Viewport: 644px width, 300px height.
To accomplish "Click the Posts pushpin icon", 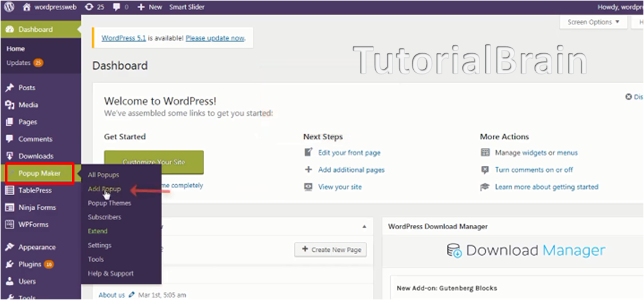I will click(x=10, y=88).
